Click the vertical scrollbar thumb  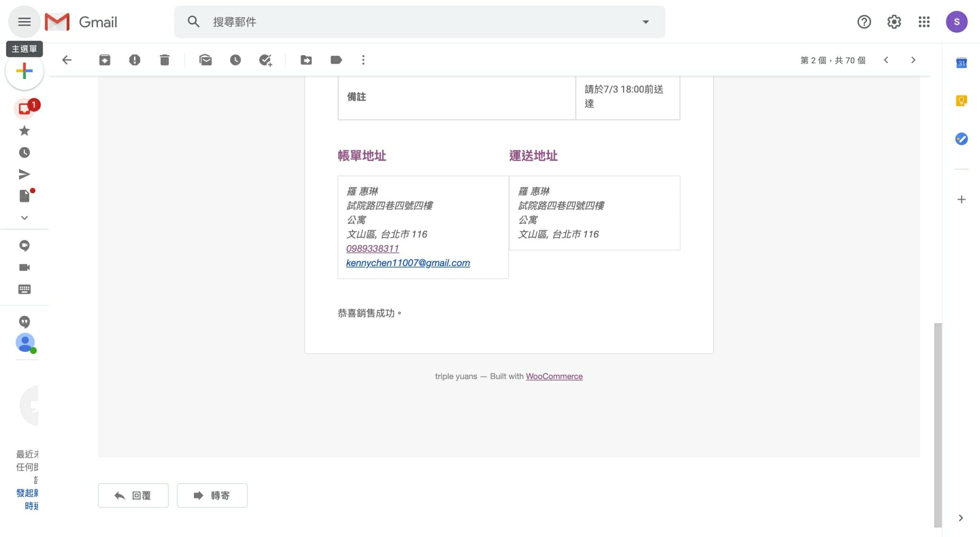pyautogui.click(x=938, y=425)
